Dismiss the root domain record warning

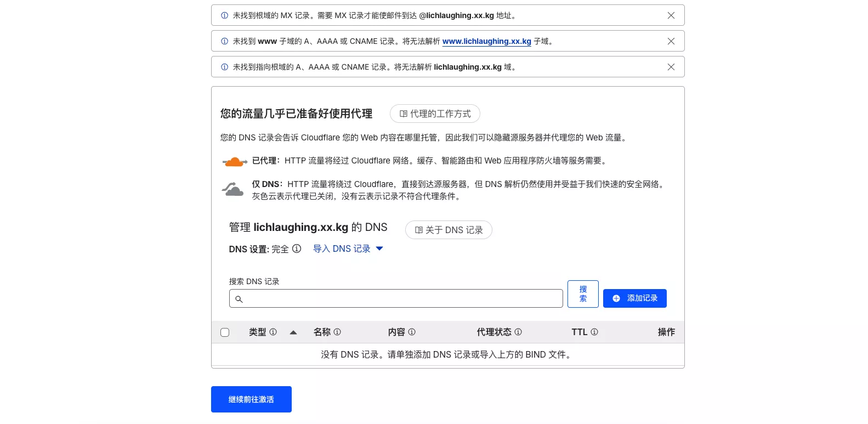pyautogui.click(x=671, y=67)
